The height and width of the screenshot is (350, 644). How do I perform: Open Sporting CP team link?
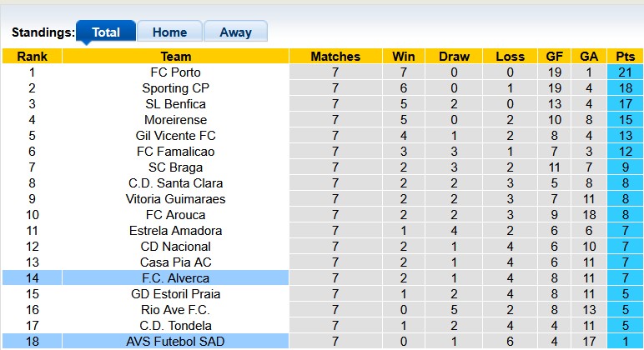[x=175, y=88]
